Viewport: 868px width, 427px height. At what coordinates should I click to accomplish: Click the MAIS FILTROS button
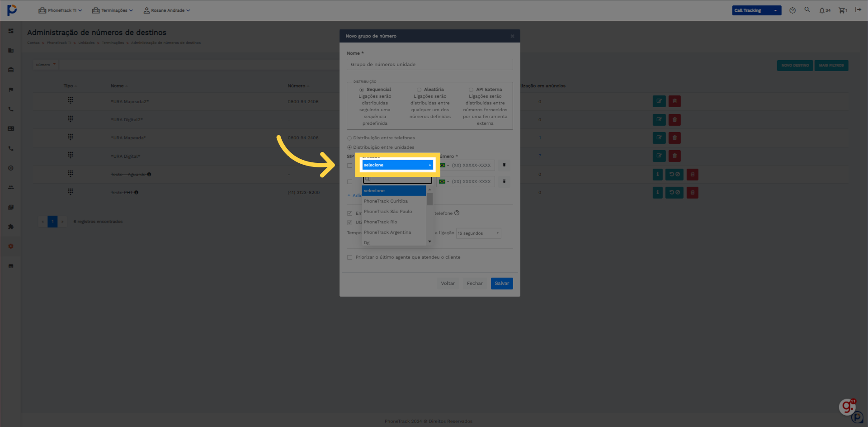click(831, 66)
